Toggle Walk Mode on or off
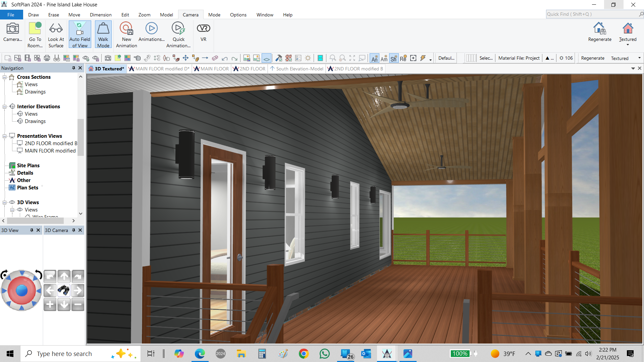The height and width of the screenshot is (362, 644). tap(103, 34)
